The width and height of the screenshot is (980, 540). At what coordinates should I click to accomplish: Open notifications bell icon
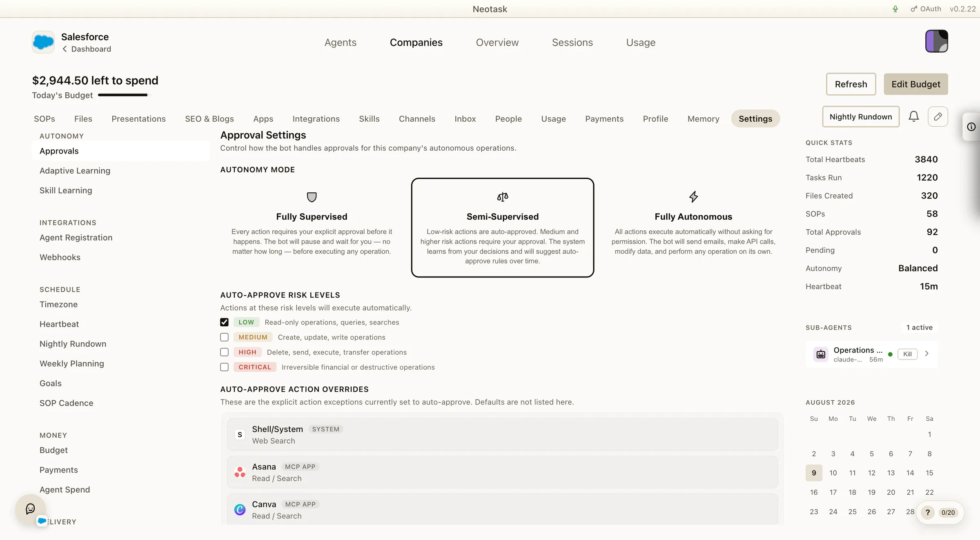pyautogui.click(x=913, y=117)
